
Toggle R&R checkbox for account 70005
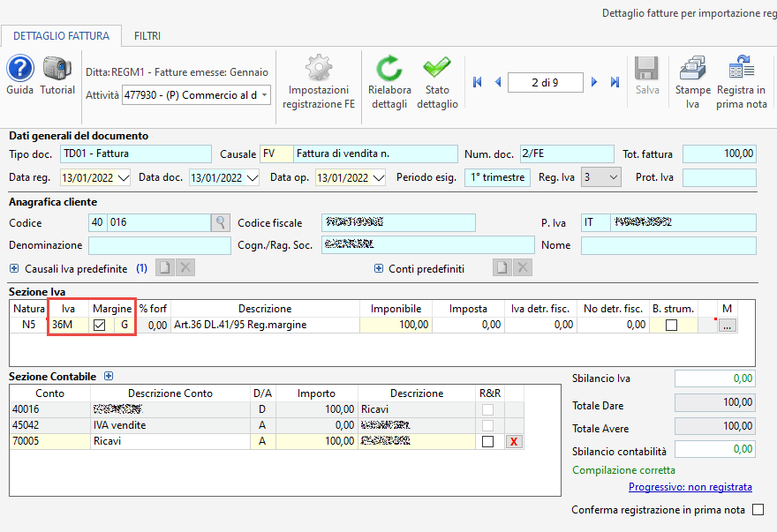[x=488, y=441]
